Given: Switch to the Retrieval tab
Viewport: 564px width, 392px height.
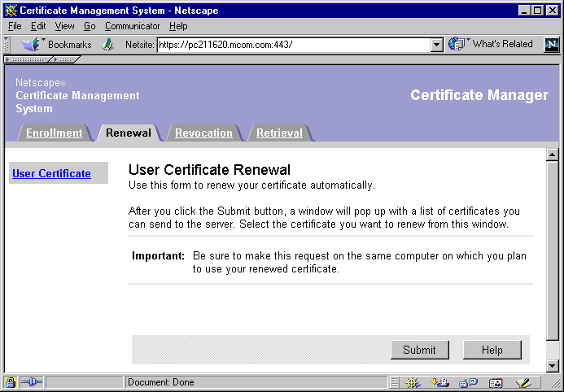Looking at the screenshot, I should click(279, 133).
